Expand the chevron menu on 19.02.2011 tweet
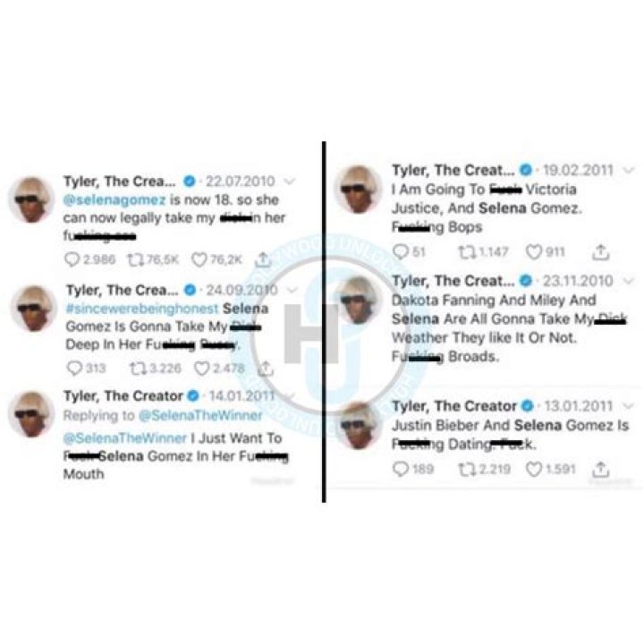Viewport: 644px width, 644px height. click(x=629, y=170)
